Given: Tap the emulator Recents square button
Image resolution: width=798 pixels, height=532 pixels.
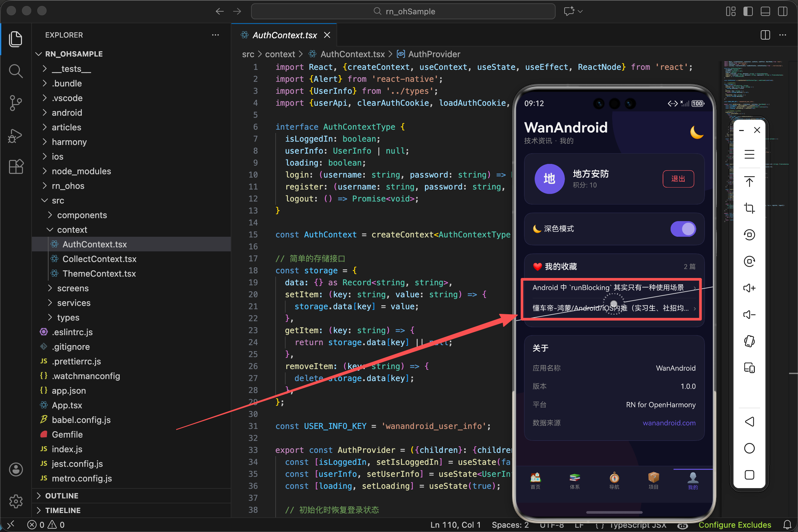Looking at the screenshot, I should tap(749, 475).
